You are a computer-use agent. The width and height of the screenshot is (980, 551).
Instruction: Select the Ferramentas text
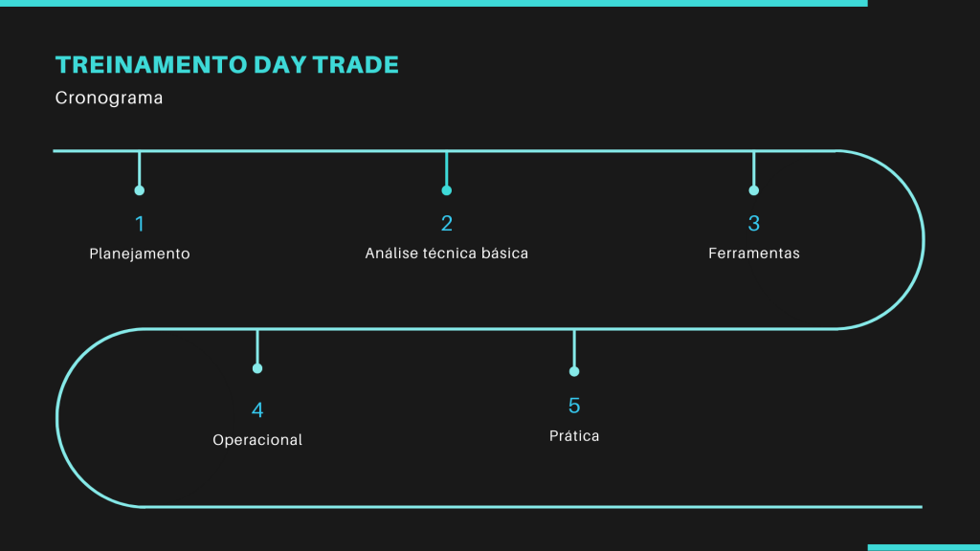point(754,253)
